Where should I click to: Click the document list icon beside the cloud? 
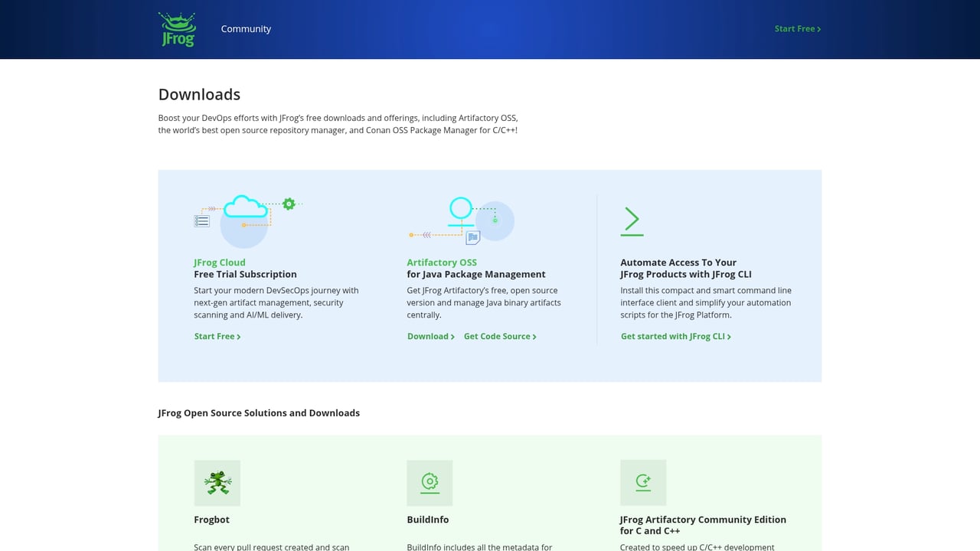[202, 220]
